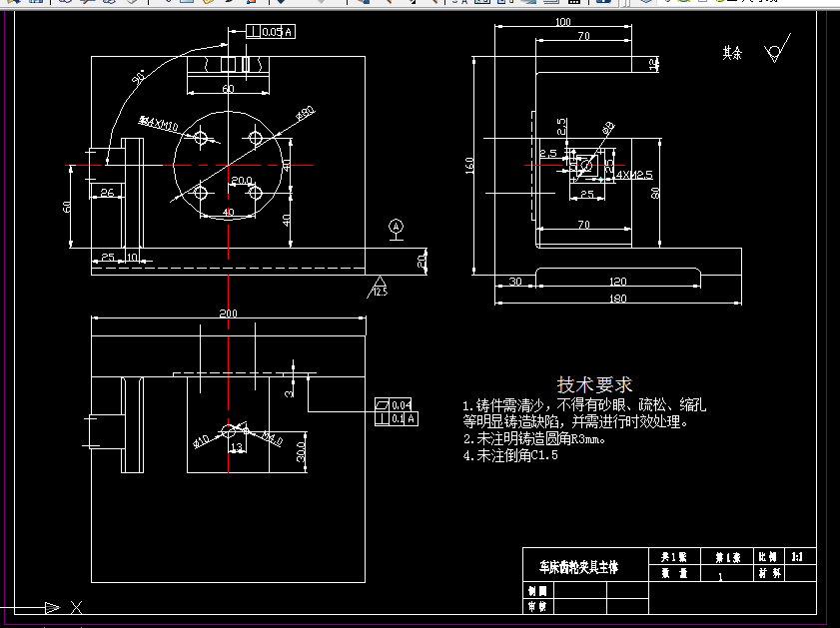Viewport: 840px width, 628px height.
Task: Select the 技术要求 heading text
Action: point(594,385)
